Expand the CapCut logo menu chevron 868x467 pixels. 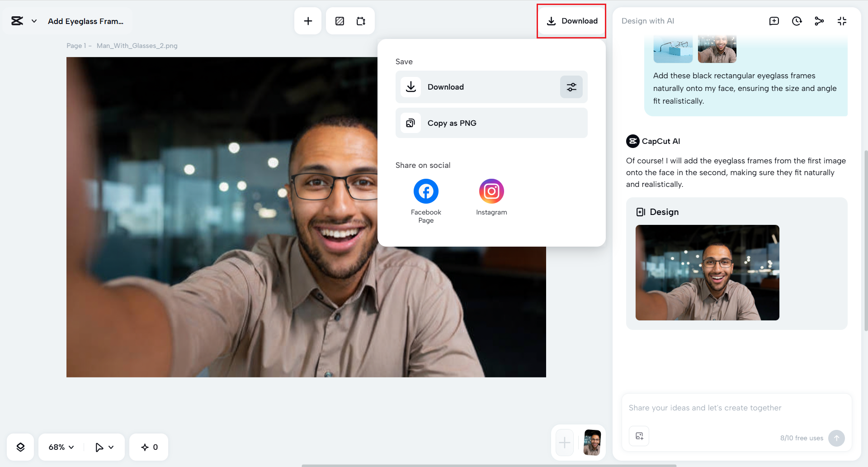34,21
